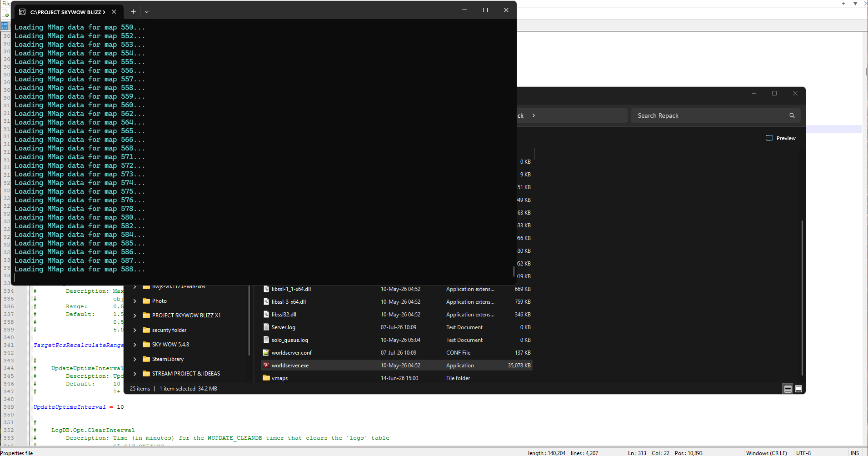868x456 pixels.
Task: Click the 35,078 KB size cell
Action: point(519,366)
